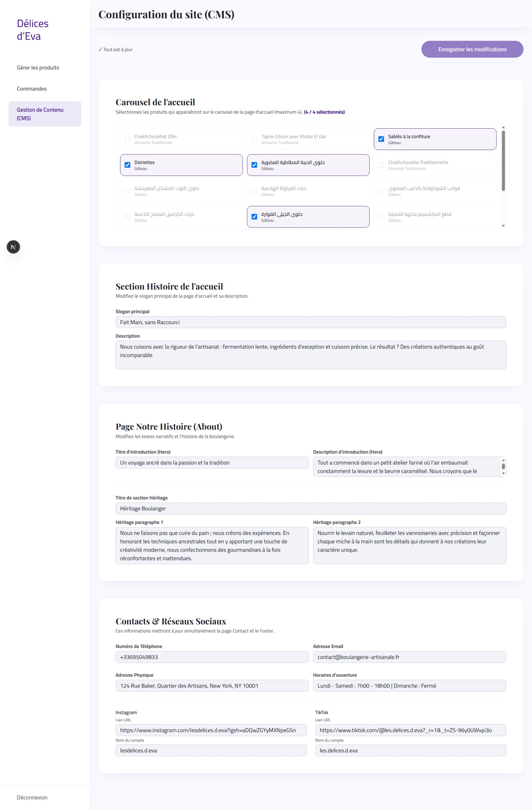Click the Horaires d'ouverture field
The height and width of the screenshot is (810, 532).
(409, 685)
